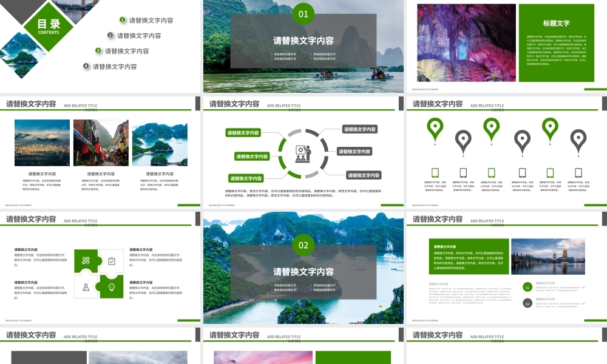Click the rightmost gray phone icon
Screen dimensions: 607x364
coord(578,172)
